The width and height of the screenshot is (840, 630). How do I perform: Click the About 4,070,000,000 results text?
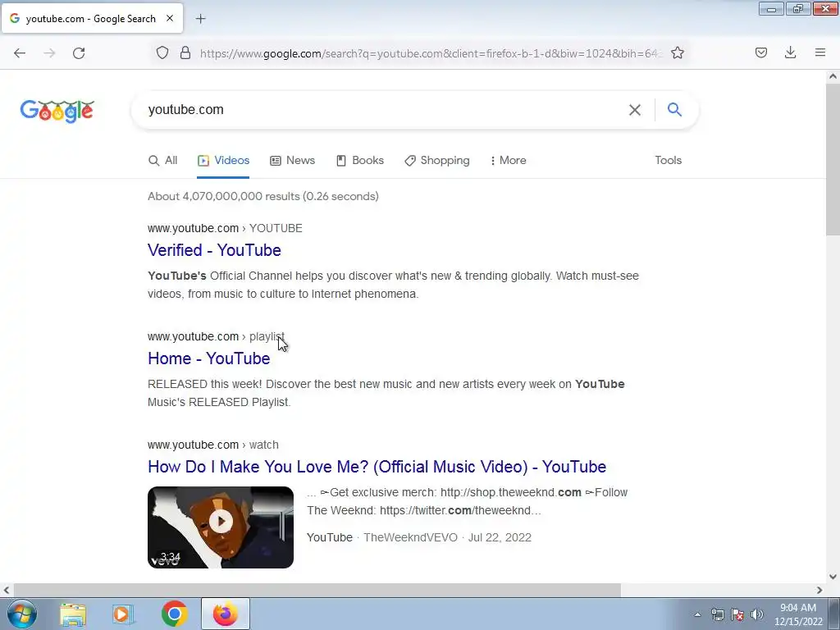click(263, 196)
